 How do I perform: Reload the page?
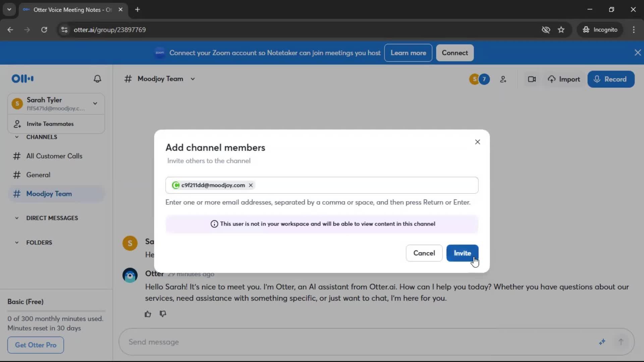[44, 30]
